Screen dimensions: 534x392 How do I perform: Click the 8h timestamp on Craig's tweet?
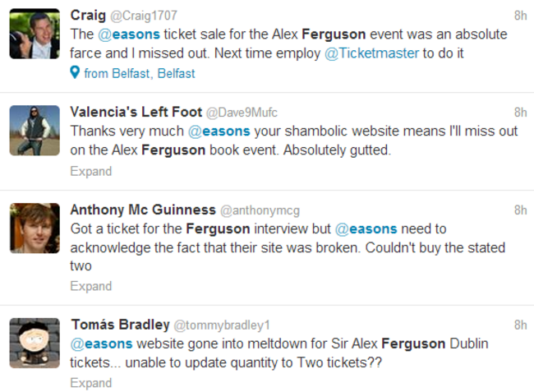click(520, 16)
